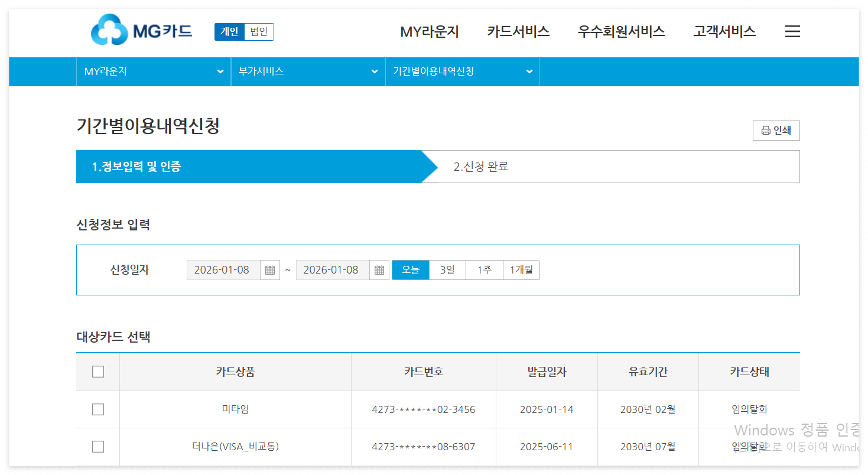
Task: Open the hamburger full menu icon
Action: 792,31
